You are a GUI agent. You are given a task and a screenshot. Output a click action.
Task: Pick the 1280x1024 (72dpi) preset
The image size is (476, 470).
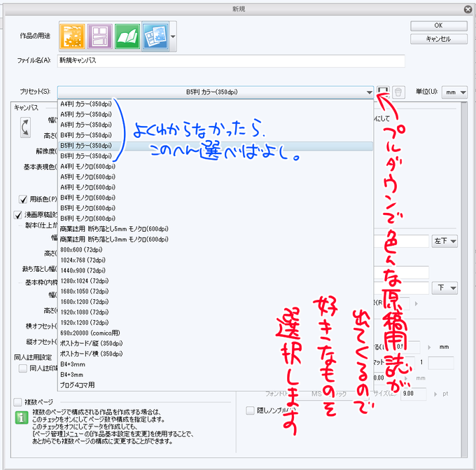(216, 281)
